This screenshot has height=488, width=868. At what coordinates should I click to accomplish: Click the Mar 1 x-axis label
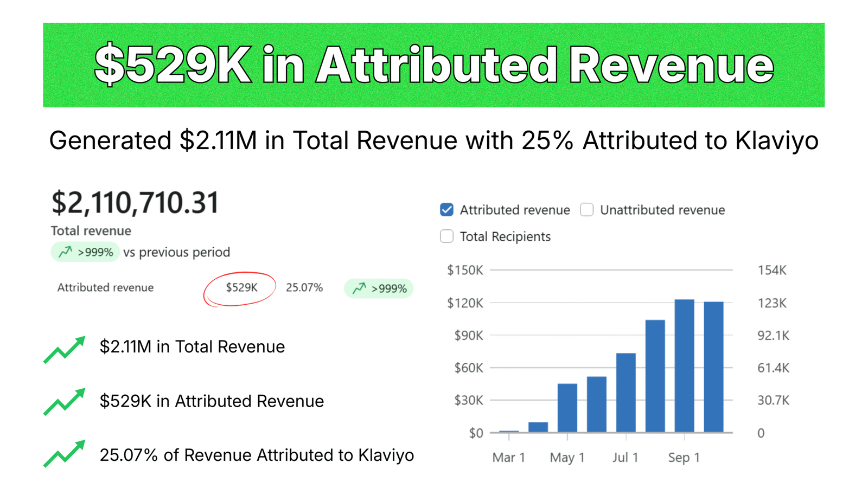click(509, 458)
